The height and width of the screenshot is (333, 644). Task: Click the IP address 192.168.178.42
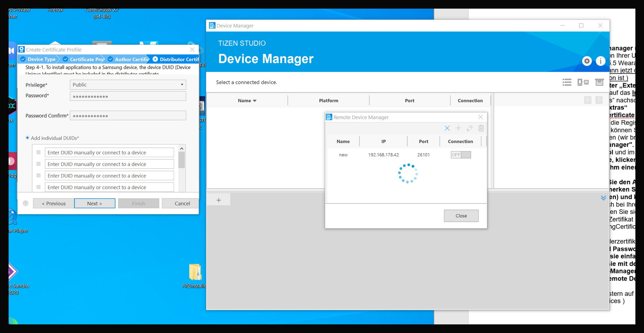[383, 155]
